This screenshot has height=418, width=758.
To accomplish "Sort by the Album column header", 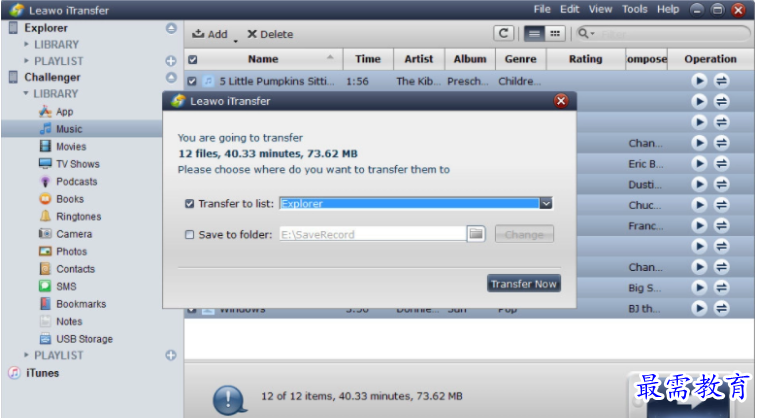I will click(x=470, y=59).
